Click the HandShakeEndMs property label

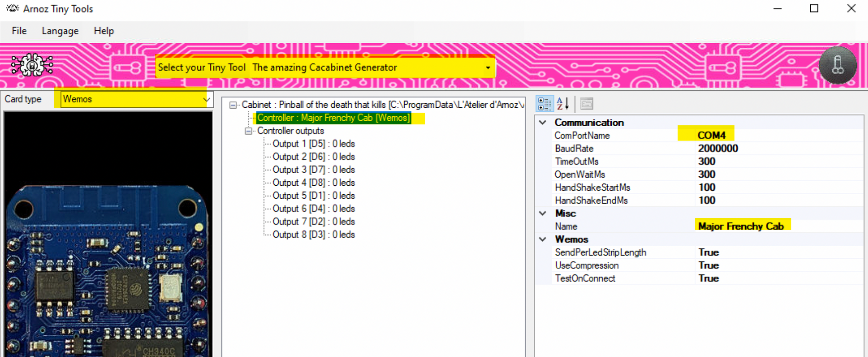pyautogui.click(x=591, y=201)
